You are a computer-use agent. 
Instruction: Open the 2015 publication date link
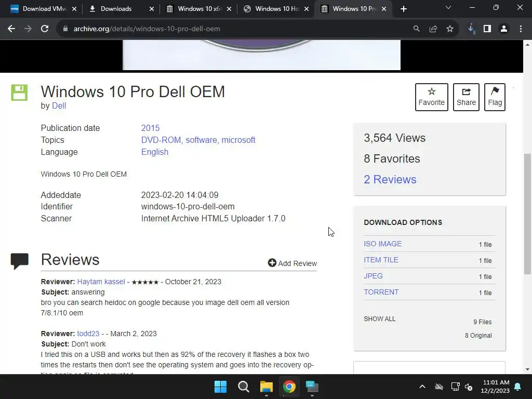tap(150, 128)
